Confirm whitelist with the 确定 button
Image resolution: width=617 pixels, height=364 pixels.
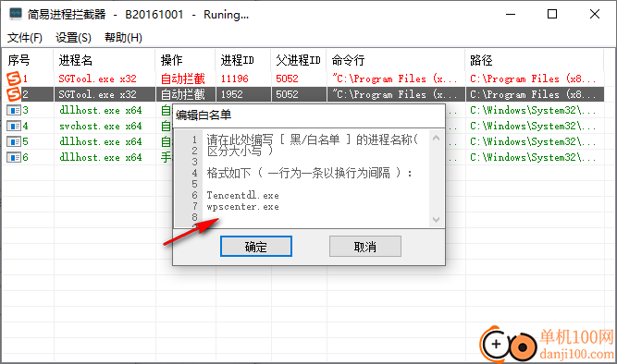click(x=256, y=247)
